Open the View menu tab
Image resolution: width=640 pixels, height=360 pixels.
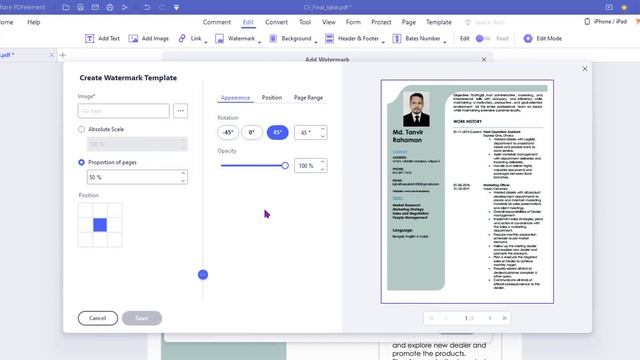tap(329, 22)
